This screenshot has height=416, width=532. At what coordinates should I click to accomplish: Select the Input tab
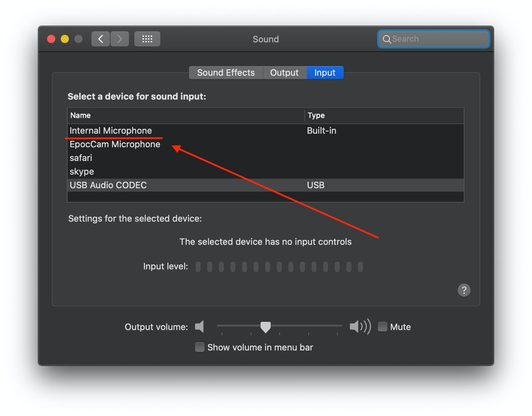325,73
